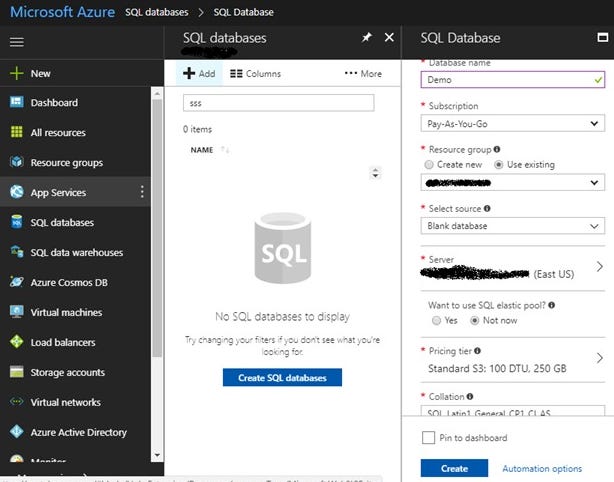
Task: Click the sidebar vertical scrollbar
Action: pos(157,227)
